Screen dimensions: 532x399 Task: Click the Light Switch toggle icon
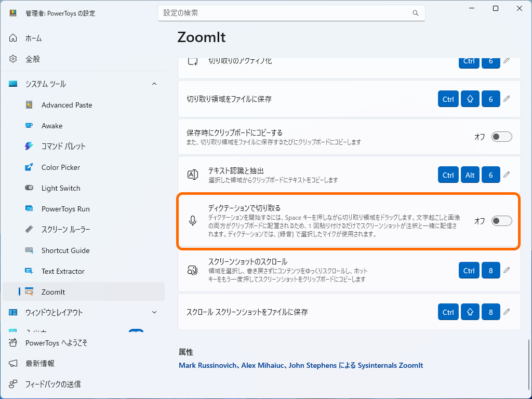click(29, 188)
